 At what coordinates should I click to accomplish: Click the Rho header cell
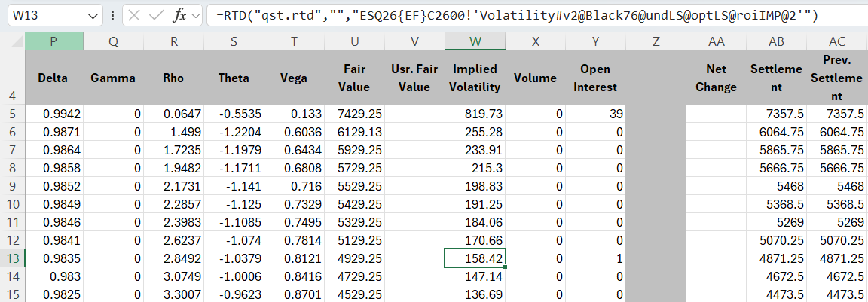174,78
